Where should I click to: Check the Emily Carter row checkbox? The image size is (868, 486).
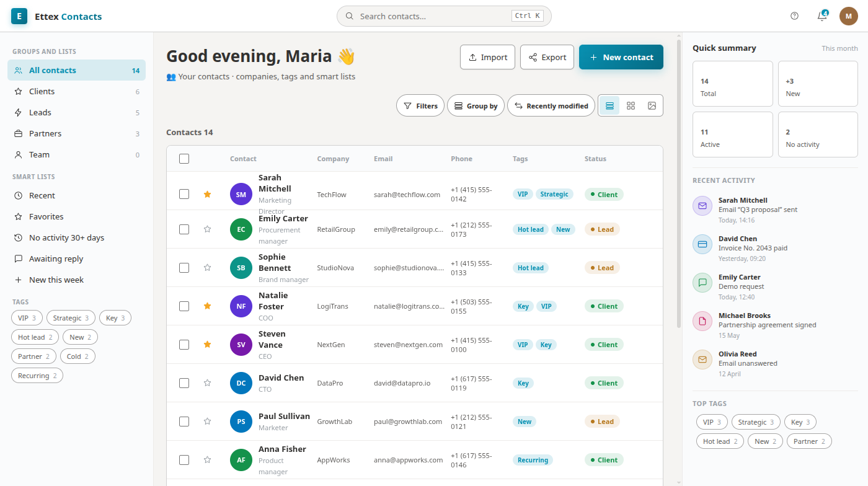point(184,229)
